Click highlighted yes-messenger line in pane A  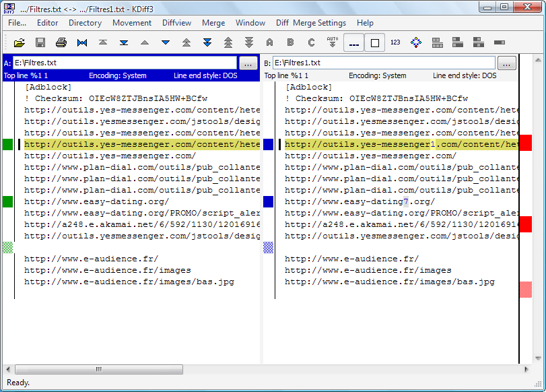[142, 144]
